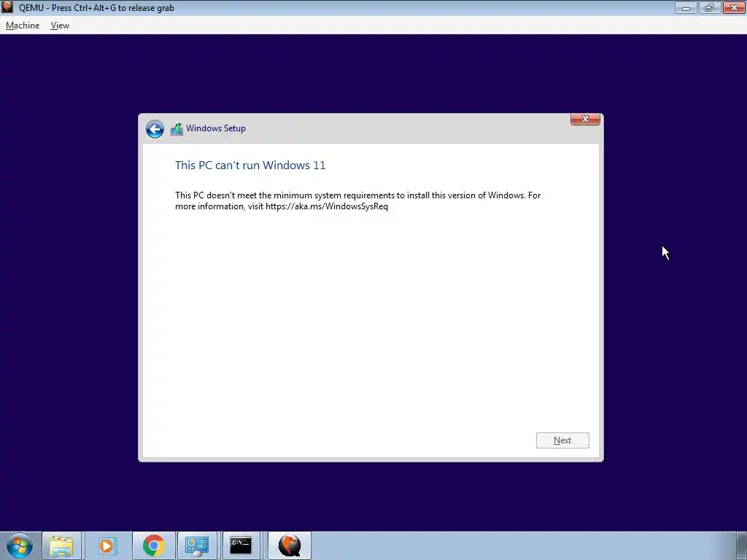Open Google Chrome from the taskbar
The width and height of the screenshot is (747, 560).
coord(153,545)
